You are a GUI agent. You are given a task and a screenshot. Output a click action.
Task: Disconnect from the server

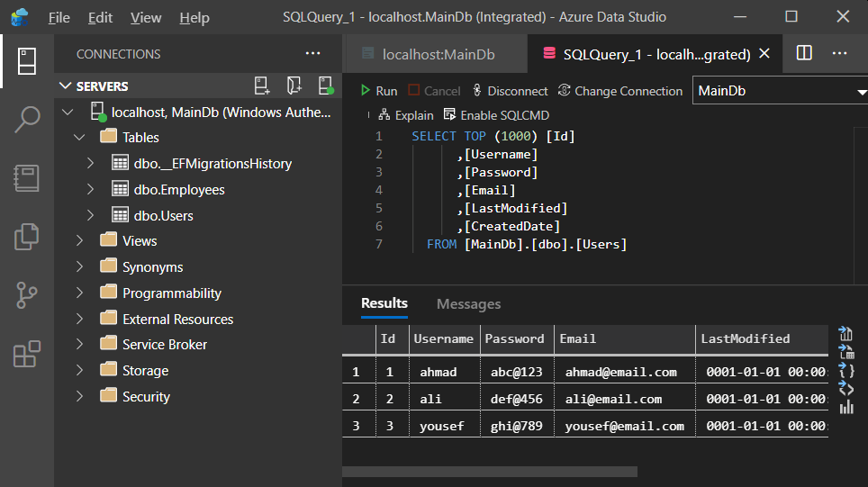[x=510, y=91]
